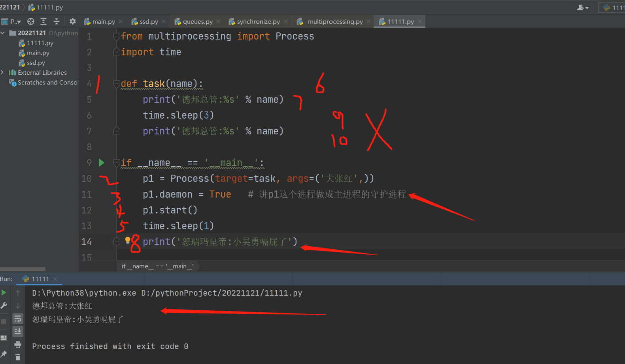This screenshot has height=364, width=625.
Task: Switch to the _multiprocessing.py editor tab
Action: tap(335, 21)
